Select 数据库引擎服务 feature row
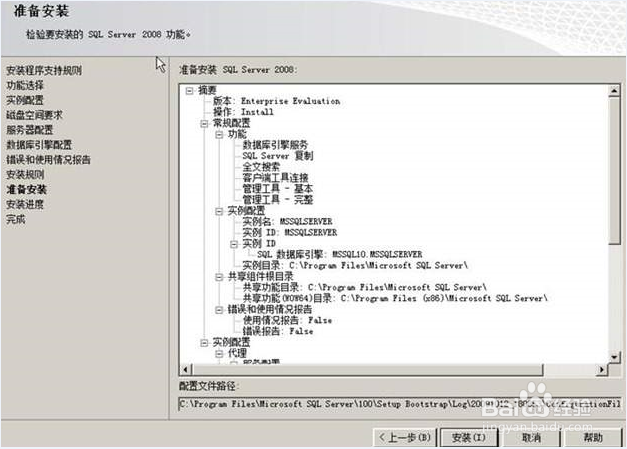627x449 pixels. (x=275, y=145)
